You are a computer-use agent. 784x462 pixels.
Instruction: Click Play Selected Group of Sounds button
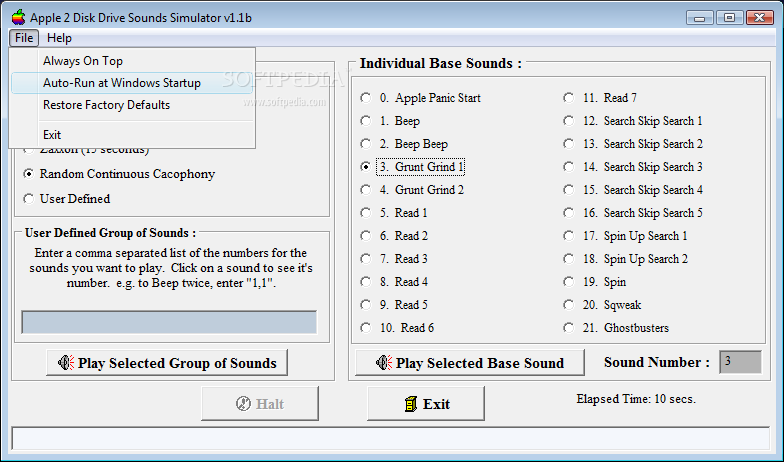(x=167, y=362)
